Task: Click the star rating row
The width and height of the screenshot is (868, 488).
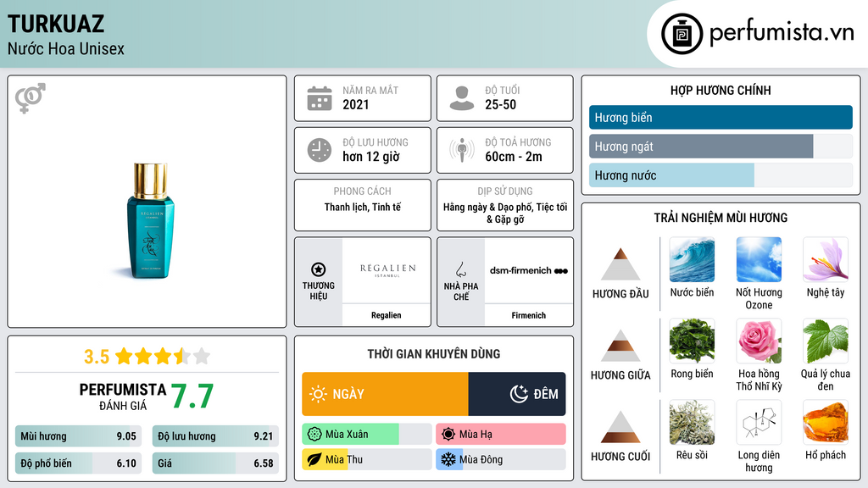Action: pyautogui.click(x=163, y=357)
